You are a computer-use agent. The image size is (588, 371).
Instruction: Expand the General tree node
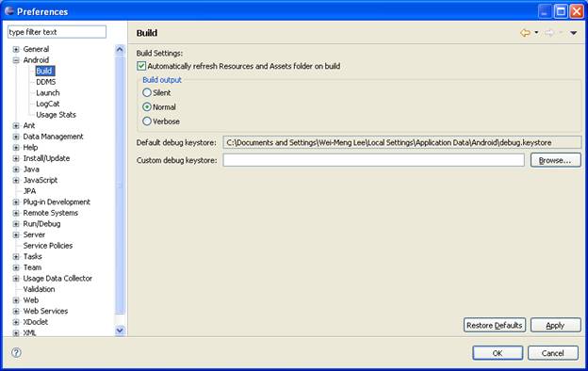click(16, 49)
